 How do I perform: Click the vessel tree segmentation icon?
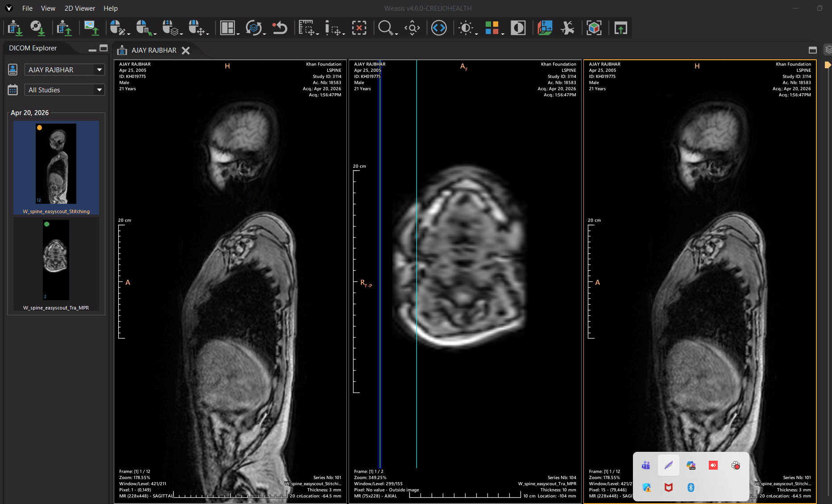[567, 28]
